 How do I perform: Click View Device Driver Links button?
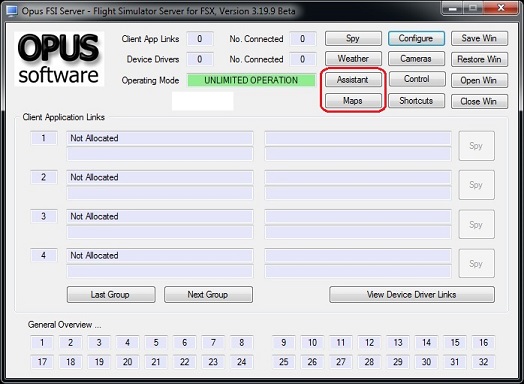coord(412,294)
